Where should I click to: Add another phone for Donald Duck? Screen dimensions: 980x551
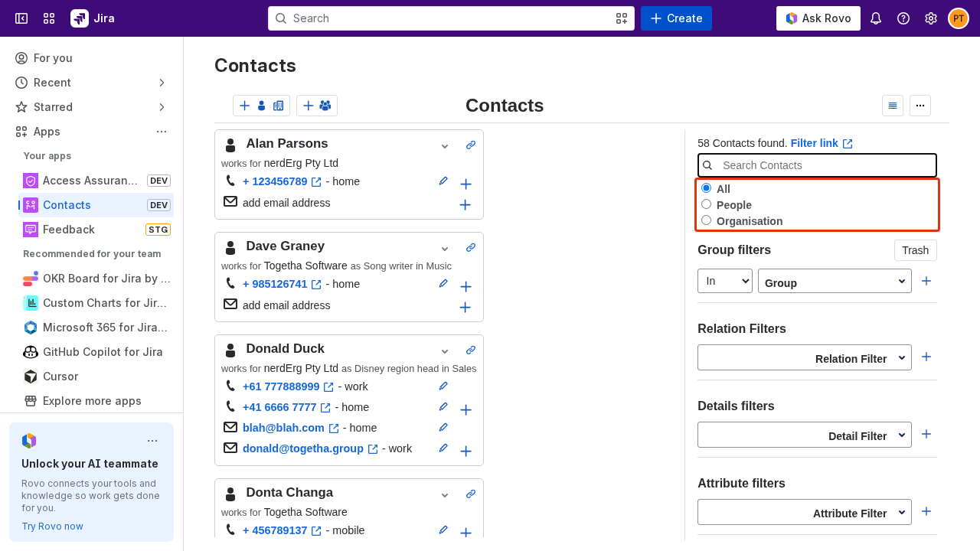(x=465, y=409)
